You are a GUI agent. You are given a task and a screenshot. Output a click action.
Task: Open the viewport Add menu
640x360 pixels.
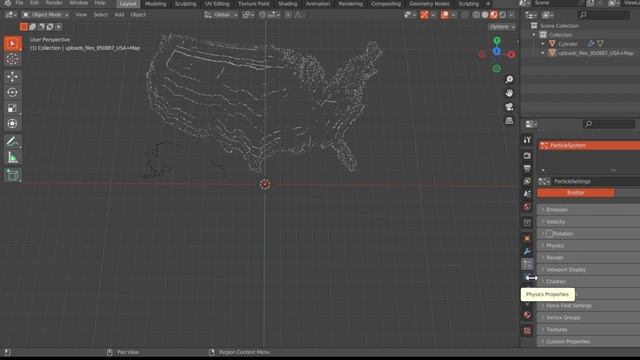(x=119, y=15)
